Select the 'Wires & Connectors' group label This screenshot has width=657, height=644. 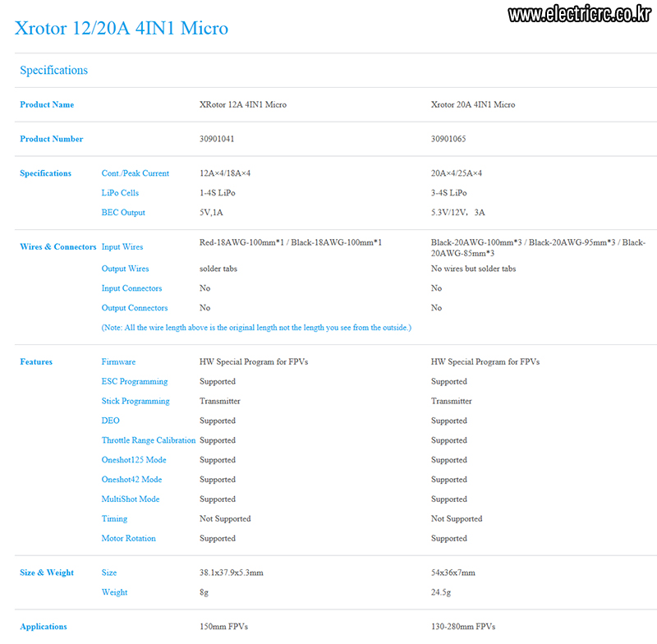click(x=58, y=246)
